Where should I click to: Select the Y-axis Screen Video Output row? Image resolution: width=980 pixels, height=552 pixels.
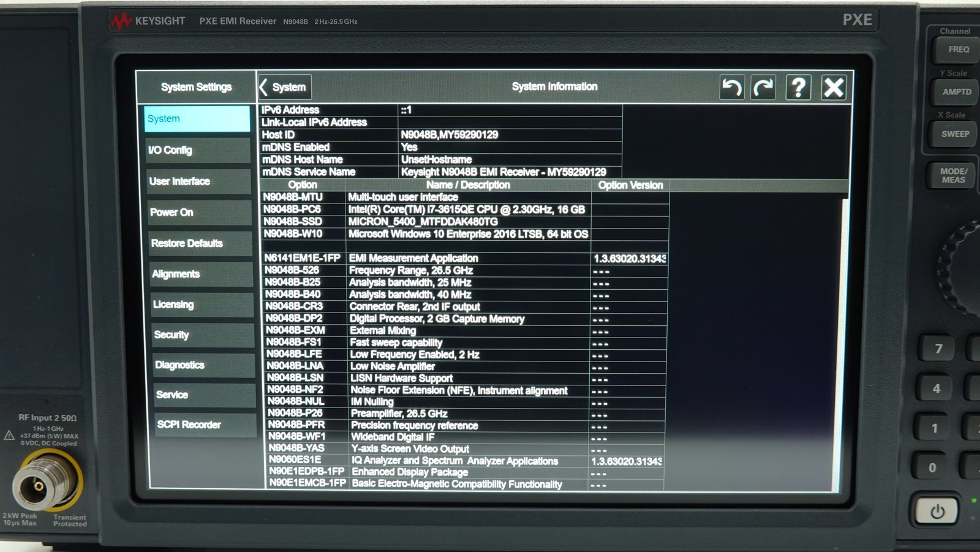point(465,448)
